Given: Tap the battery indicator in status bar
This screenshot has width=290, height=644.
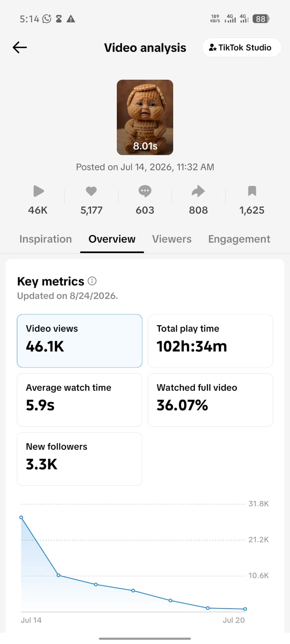Looking at the screenshot, I should pyautogui.click(x=261, y=19).
